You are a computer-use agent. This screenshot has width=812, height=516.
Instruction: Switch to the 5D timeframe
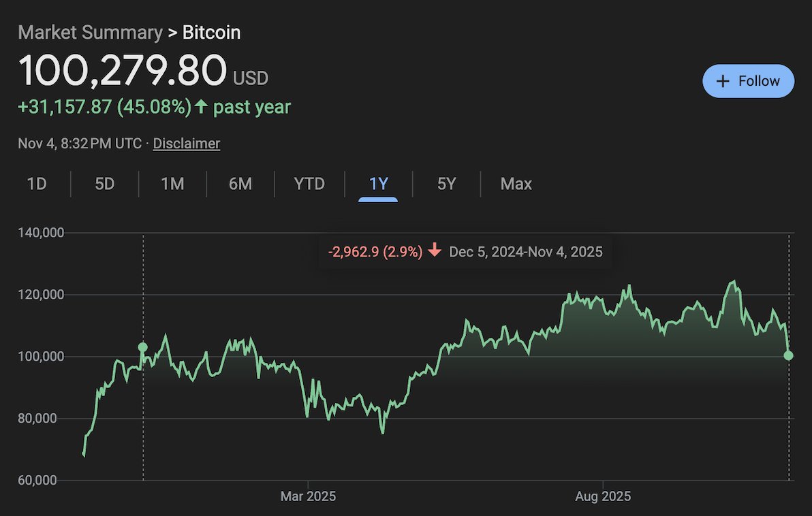point(104,184)
